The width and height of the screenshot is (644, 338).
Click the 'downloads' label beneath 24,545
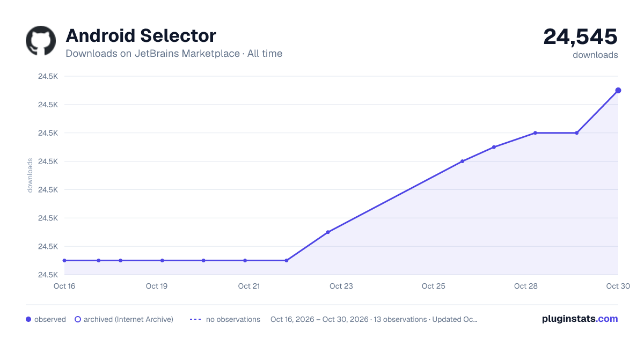pos(595,55)
